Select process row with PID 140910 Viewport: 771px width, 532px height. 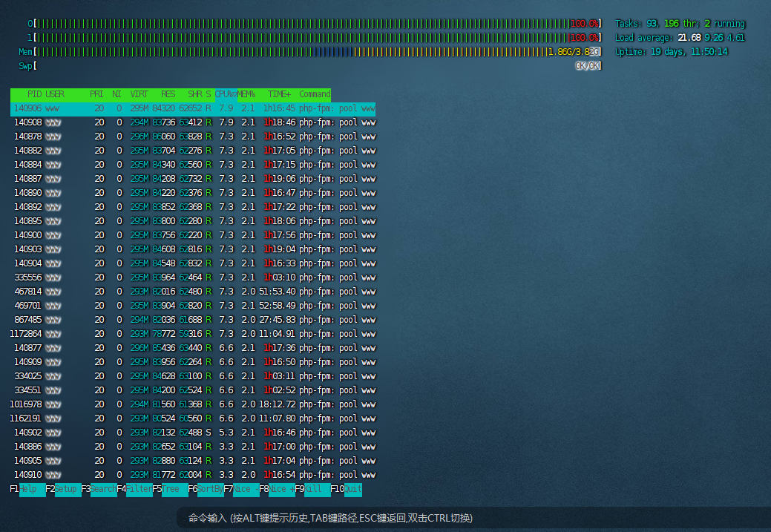(193, 475)
